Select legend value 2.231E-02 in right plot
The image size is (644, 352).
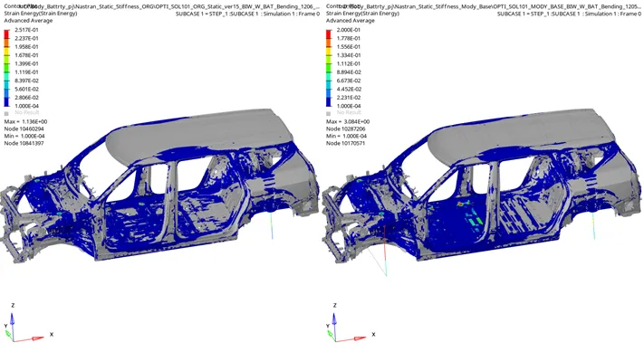tap(349, 98)
